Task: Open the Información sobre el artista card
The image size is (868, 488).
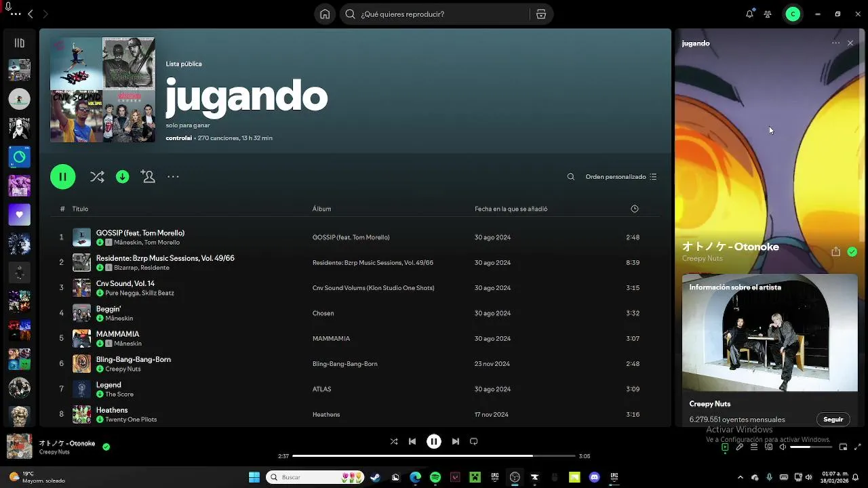Action: (x=770, y=350)
